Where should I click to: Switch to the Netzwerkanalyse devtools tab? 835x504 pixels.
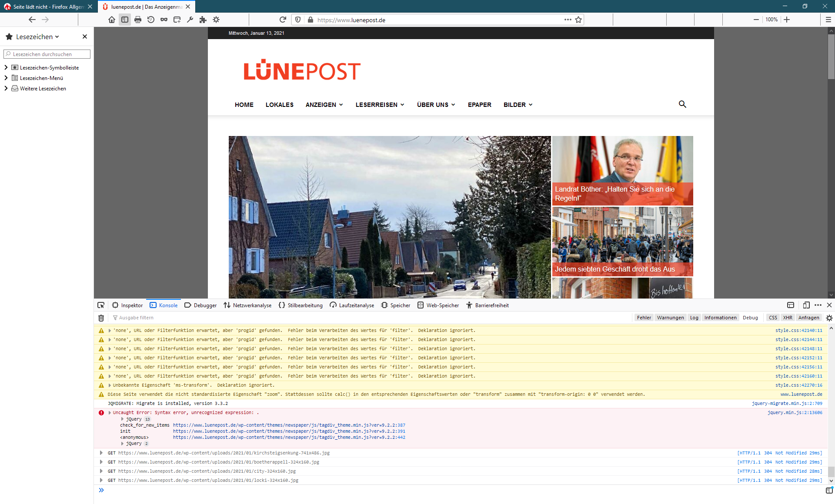247,305
